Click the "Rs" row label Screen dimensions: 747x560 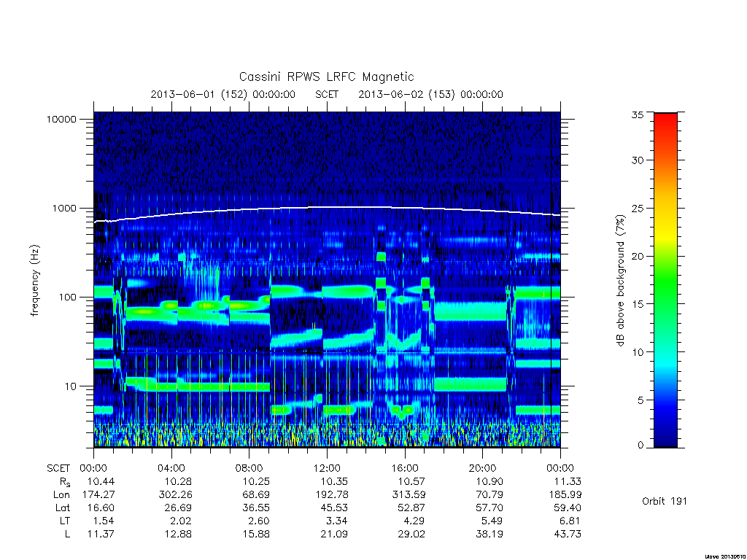64,483
